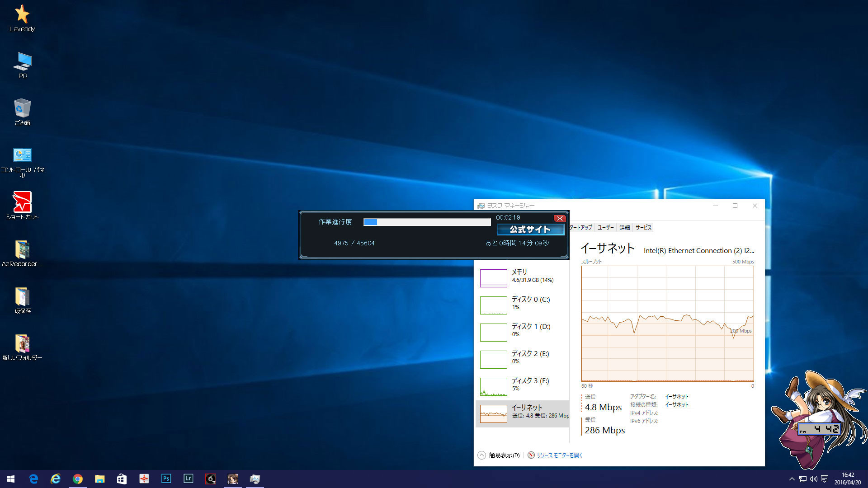Screen dimensions: 868x488
Task: Switch to the サービス tab
Action: (x=643, y=228)
